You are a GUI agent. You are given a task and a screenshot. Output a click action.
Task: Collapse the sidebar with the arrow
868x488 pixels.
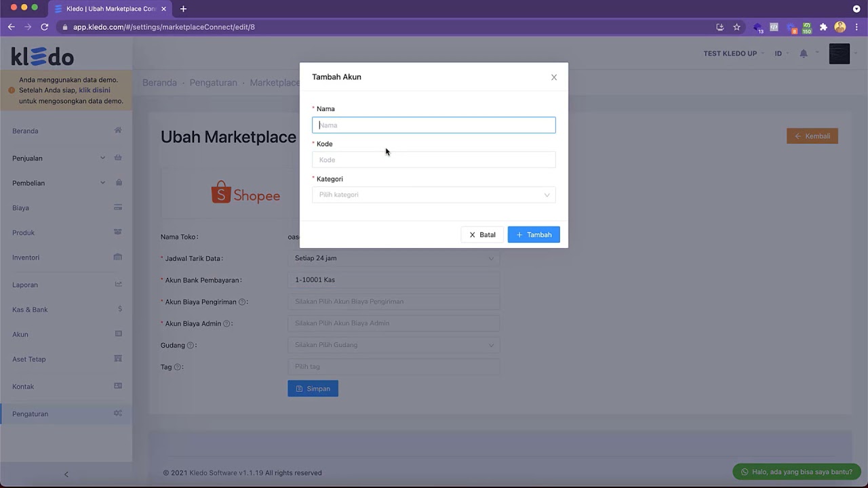tap(66, 474)
